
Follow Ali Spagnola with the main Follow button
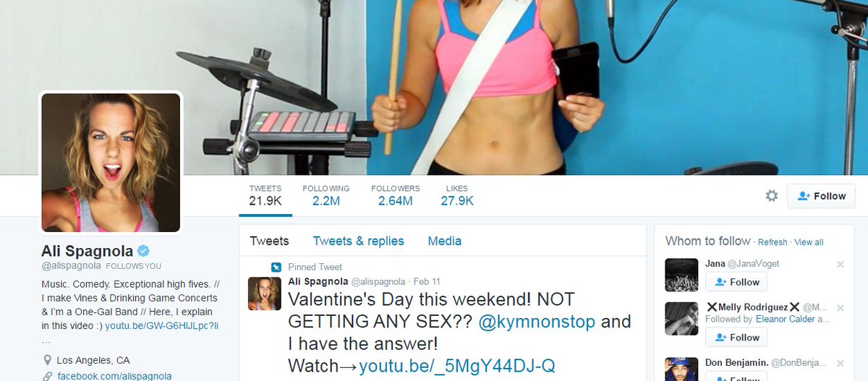(821, 196)
